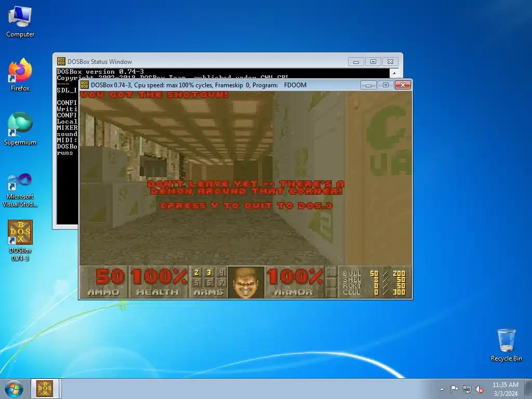Open the taskbar clock and date
This screenshot has width=532, height=399.
click(506, 389)
